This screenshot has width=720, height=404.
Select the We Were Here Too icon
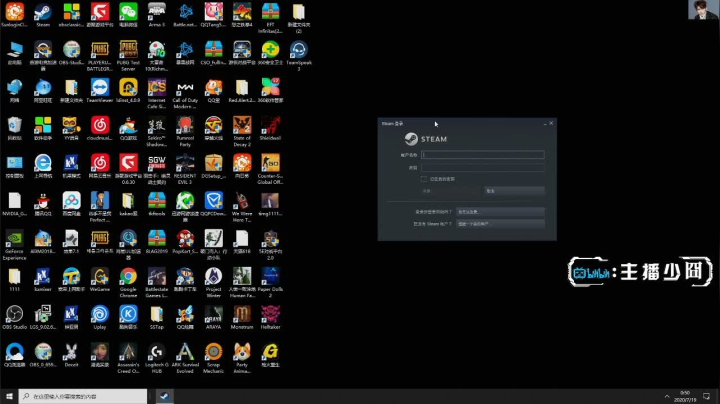242,207
